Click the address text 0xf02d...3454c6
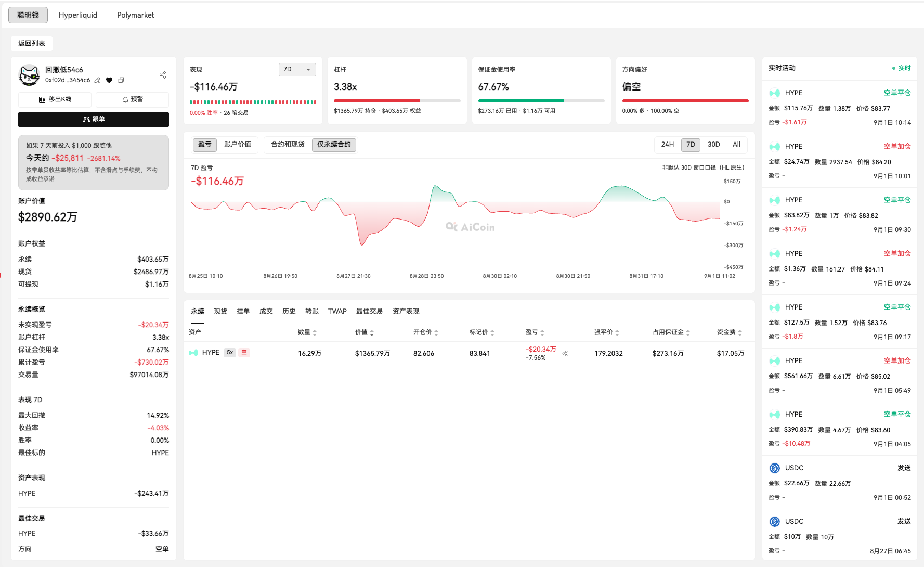924x567 pixels. pos(68,80)
